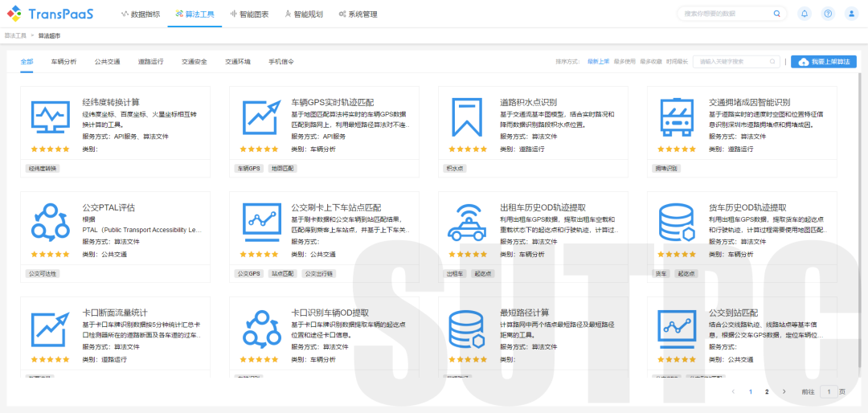Open 智能图表 menu
Image resolution: width=868 pixels, height=413 pixels.
[x=249, y=14]
